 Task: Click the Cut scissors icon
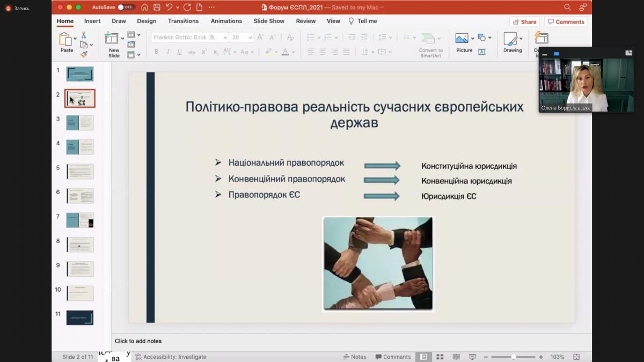84,35
